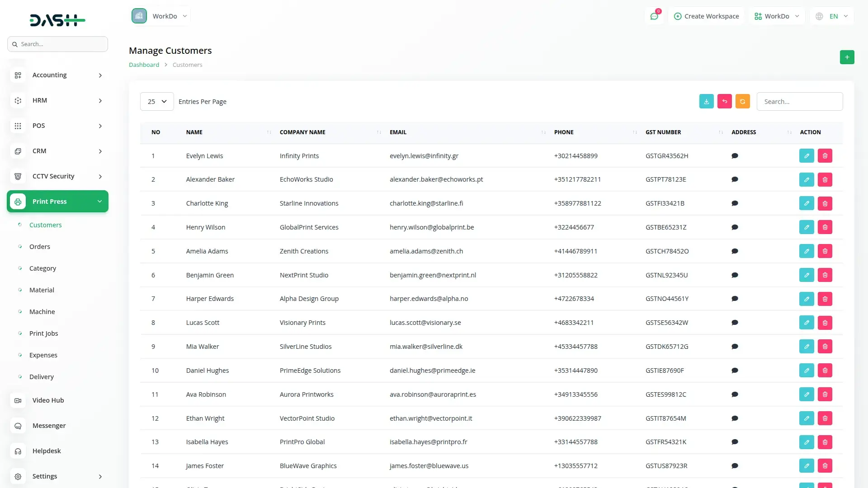Screen dimensions: 868x488
Task: Click the teal download export icon
Action: (706, 102)
